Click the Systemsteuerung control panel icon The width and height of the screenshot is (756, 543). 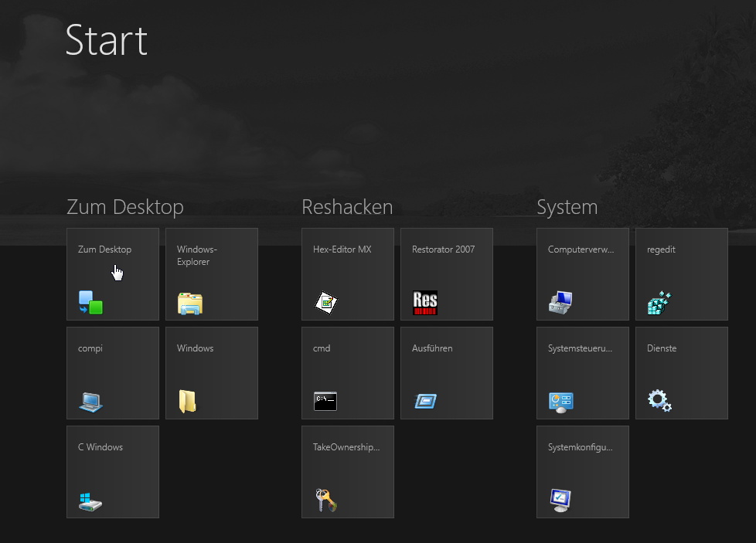tap(560, 402)
